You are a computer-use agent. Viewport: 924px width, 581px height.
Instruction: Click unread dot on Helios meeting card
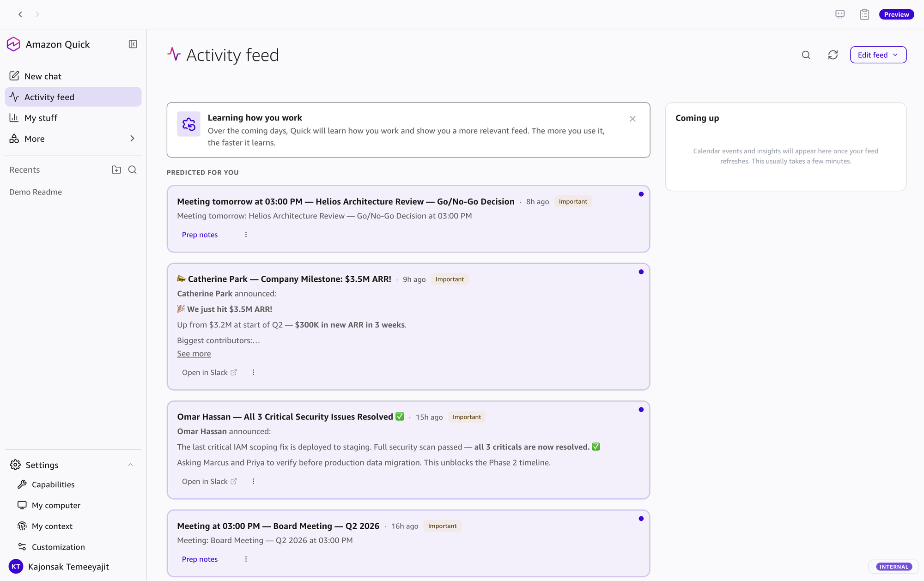641,194
